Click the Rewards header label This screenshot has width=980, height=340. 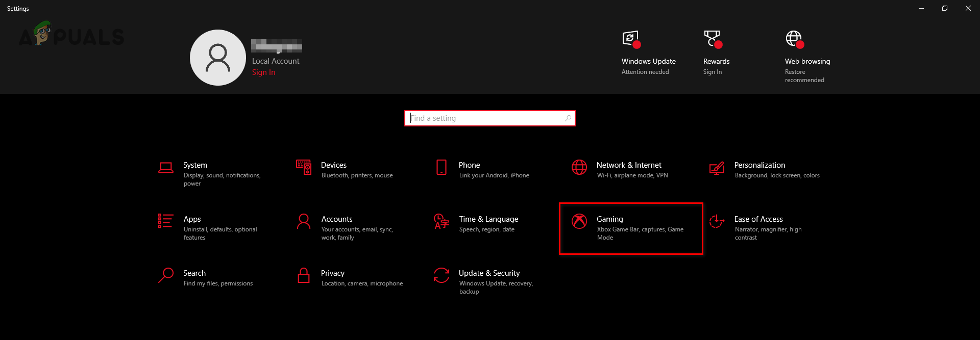click(x=717, y=61)
